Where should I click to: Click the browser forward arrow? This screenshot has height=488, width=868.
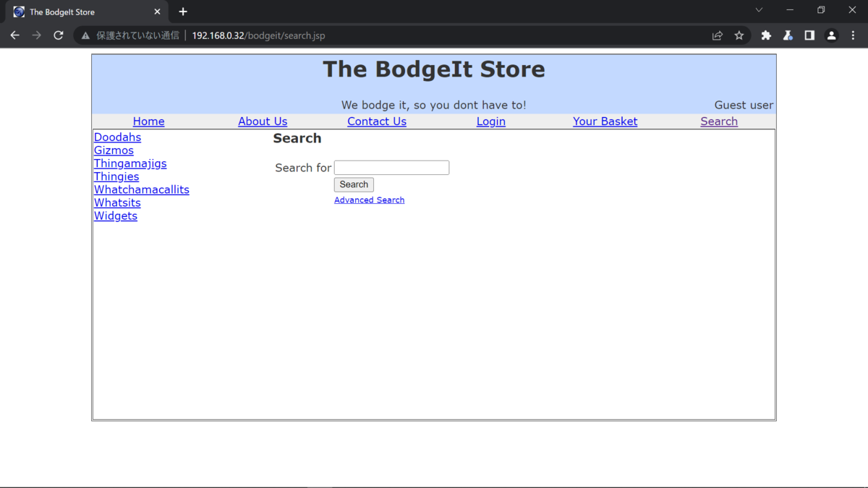pyautogui.click(x=36, y=35)
